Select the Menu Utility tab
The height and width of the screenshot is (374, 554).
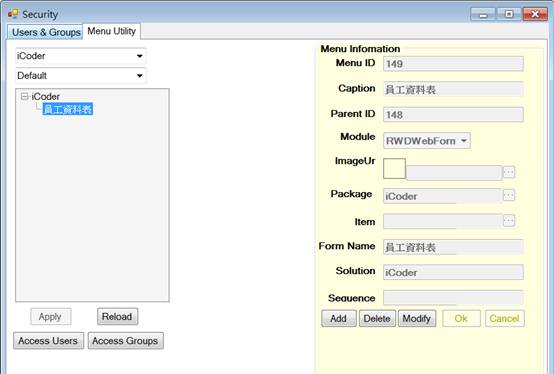112,31
